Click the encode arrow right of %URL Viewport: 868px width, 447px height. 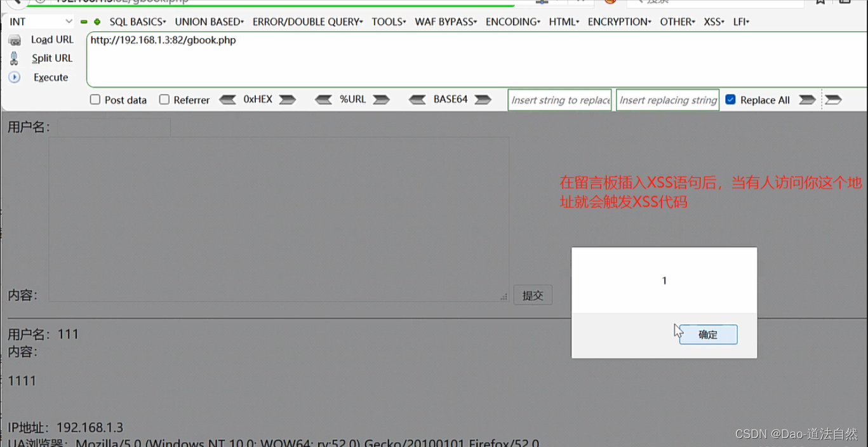tap(382, 99)
